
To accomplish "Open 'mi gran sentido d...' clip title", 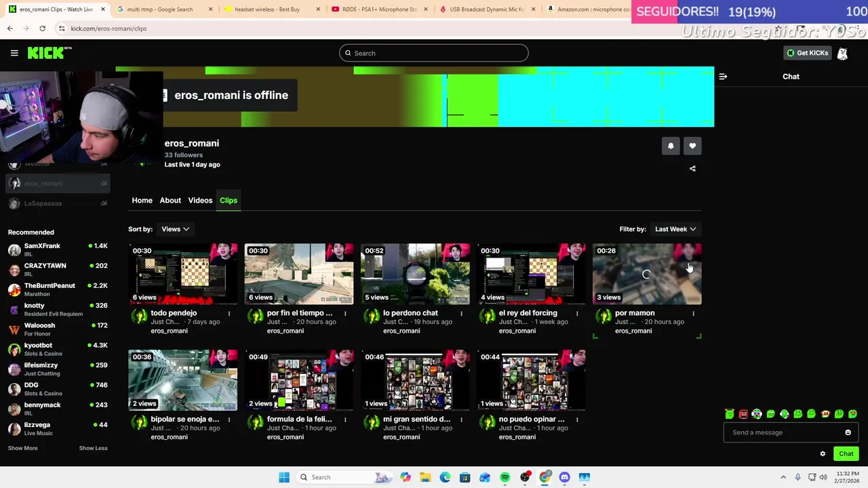I will click(417, 420).
